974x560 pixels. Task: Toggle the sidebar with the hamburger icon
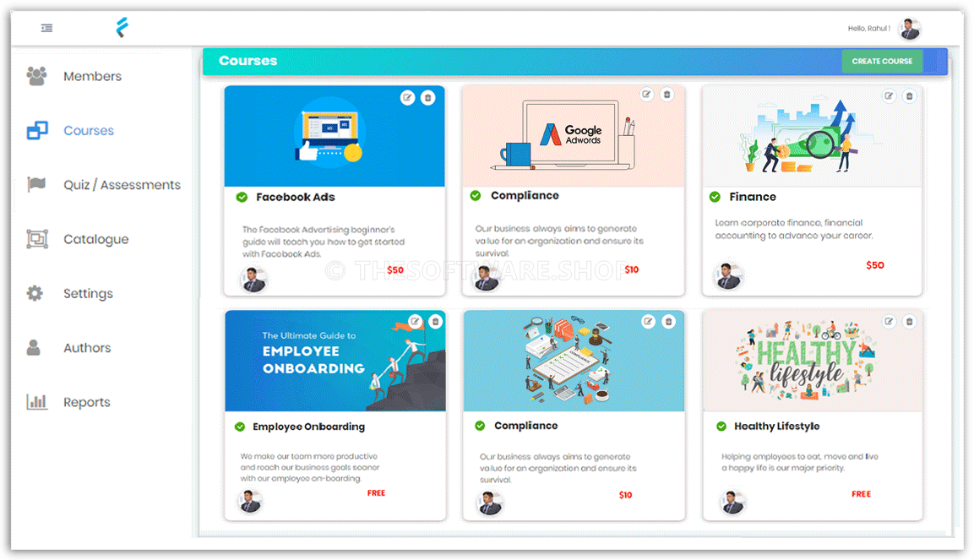click(x=46, y=28)
